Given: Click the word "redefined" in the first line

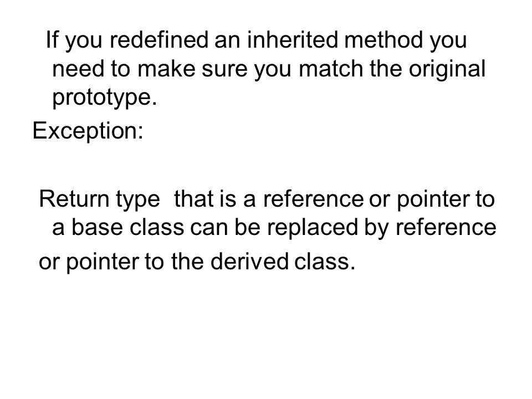Looking at the screenshot, I should click(159, 40).
